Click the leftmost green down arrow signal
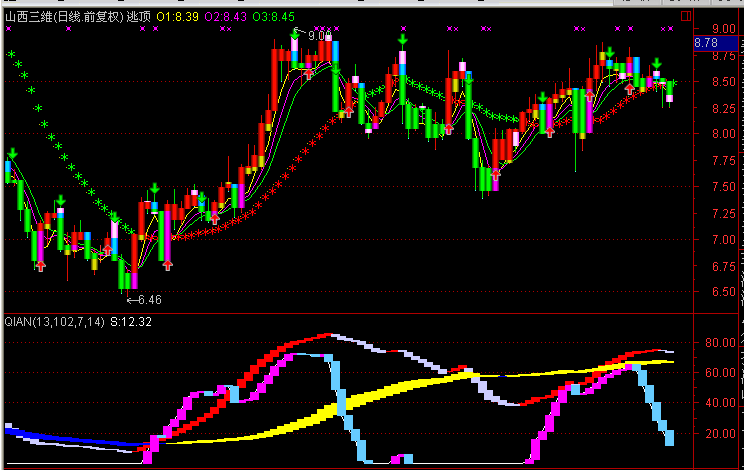Screen dimensions: 744x470 [x=13, y=154]
